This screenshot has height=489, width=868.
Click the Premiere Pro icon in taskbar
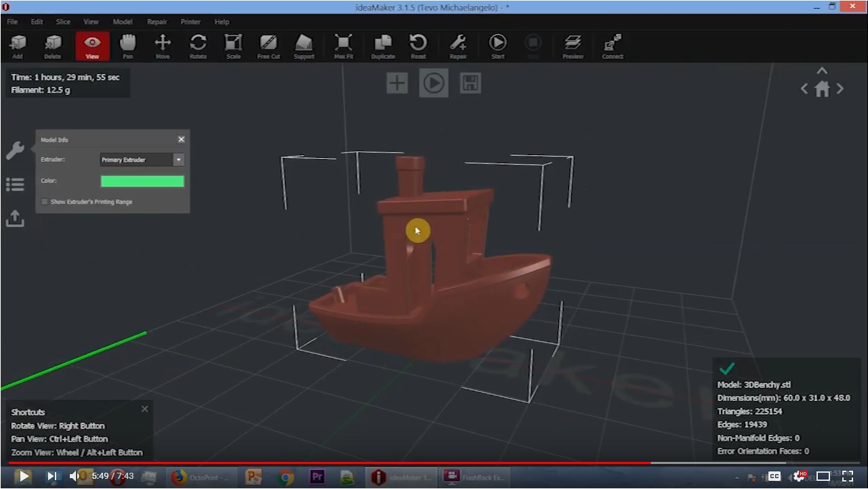coord(318,477)
